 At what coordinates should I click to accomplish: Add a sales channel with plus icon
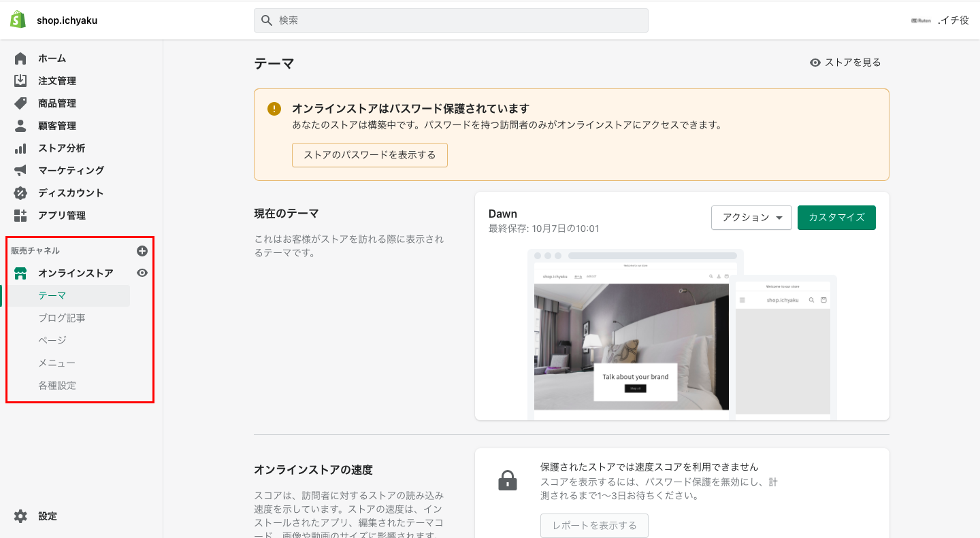pyautogui.click(x=142, y=251)
